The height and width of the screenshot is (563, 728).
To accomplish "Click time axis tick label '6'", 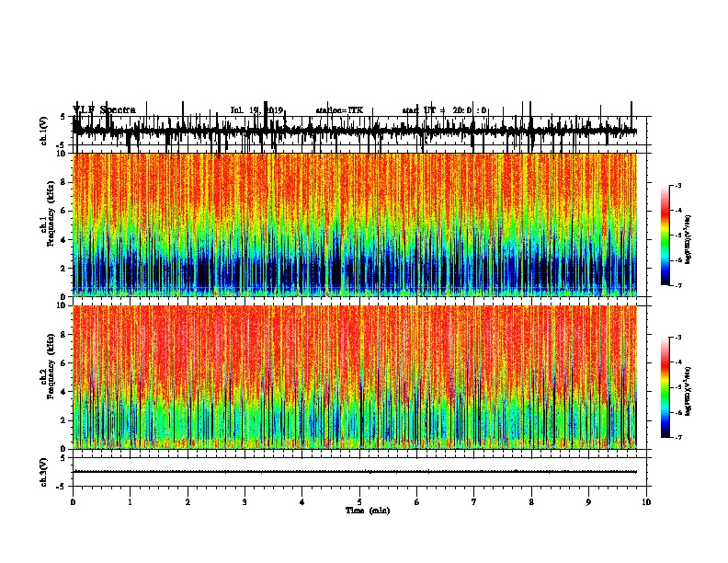I will 417,502.
